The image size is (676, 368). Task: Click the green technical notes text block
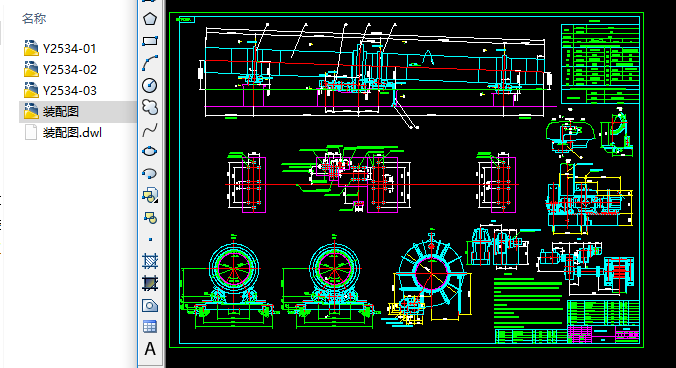(x=528, y=302)
